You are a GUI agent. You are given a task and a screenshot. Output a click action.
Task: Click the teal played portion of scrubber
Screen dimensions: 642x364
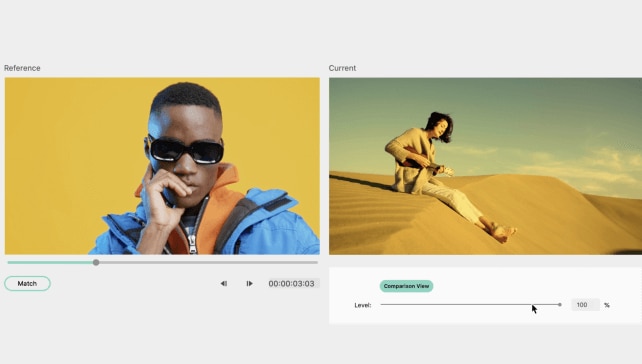click(x=50, y=262)
